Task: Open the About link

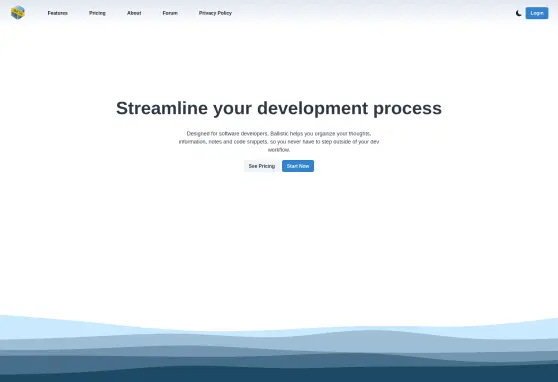Action: 134,13
